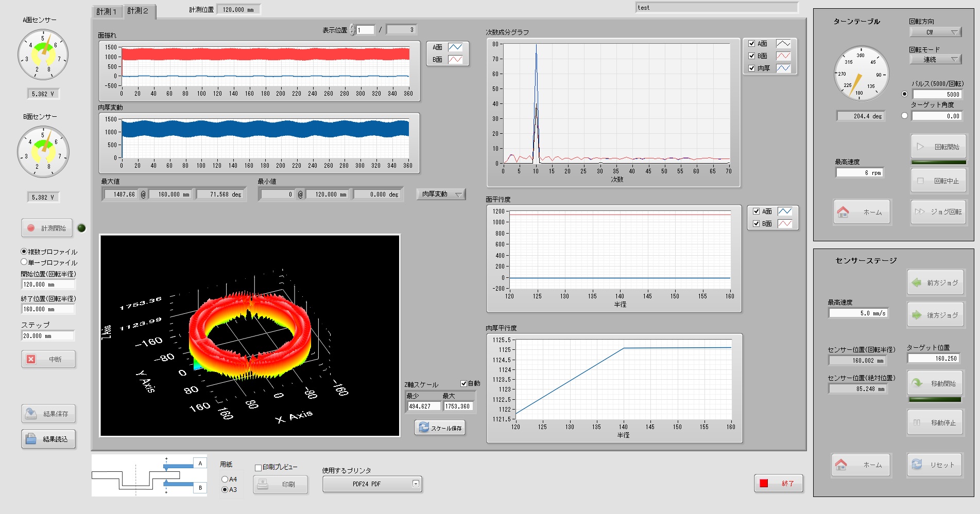980x514 pixels.
Task: Enable the 印刷プレビュー checkbox
Action: point(259,467)
